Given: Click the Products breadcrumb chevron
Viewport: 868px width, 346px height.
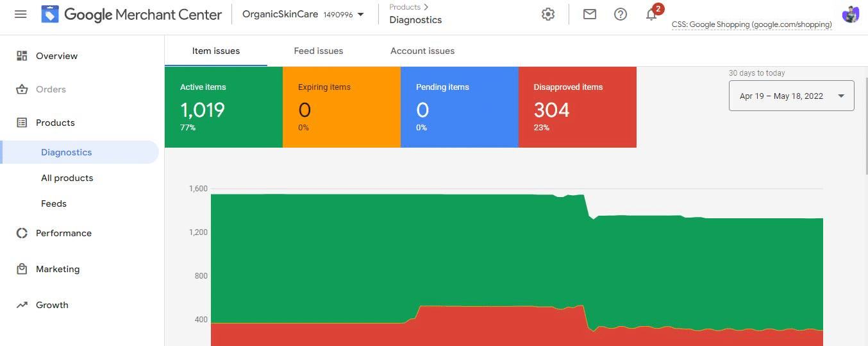Looking at the screenshot, I should pyautogui.click(x=425, y=7).
